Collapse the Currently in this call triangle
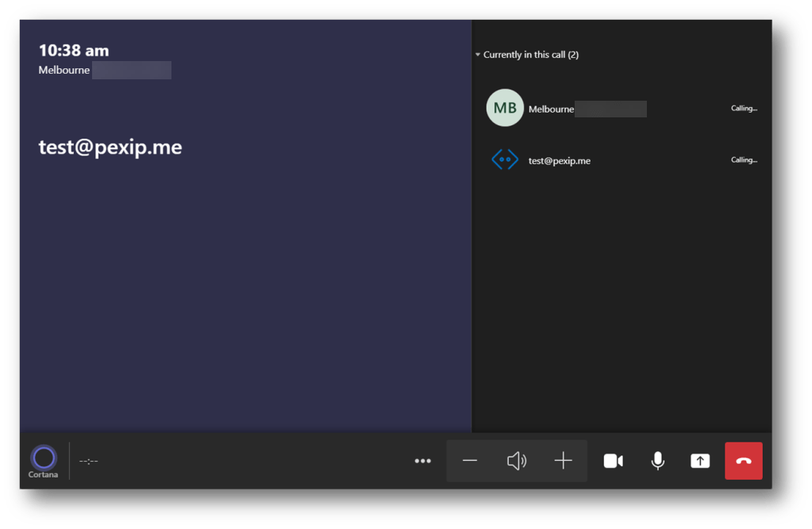 [478, 56]
